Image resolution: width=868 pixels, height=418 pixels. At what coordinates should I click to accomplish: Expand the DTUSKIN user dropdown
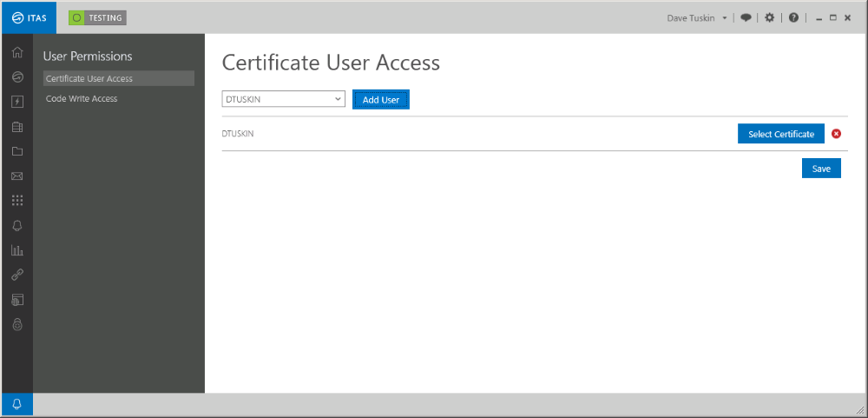[284, 99]
